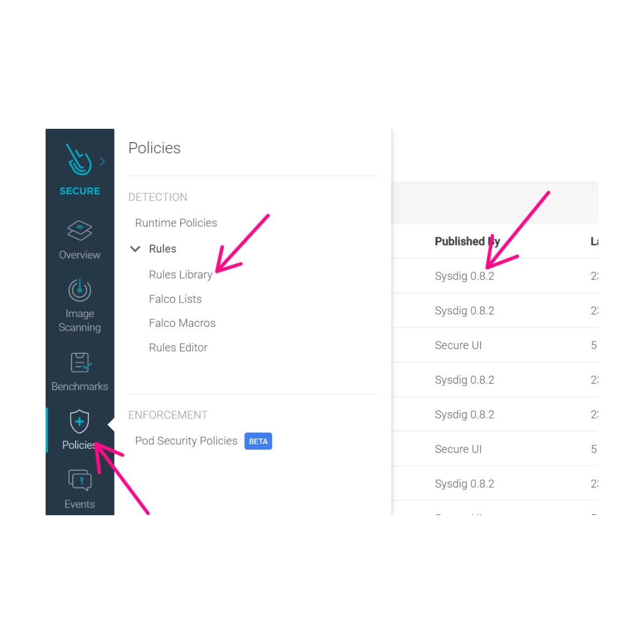Image resolution: width=644 pixels, height=644 pixels.
Task: Open the Benchmarks checklist icon
Action: pyautogui.click(x=80, y=363)
